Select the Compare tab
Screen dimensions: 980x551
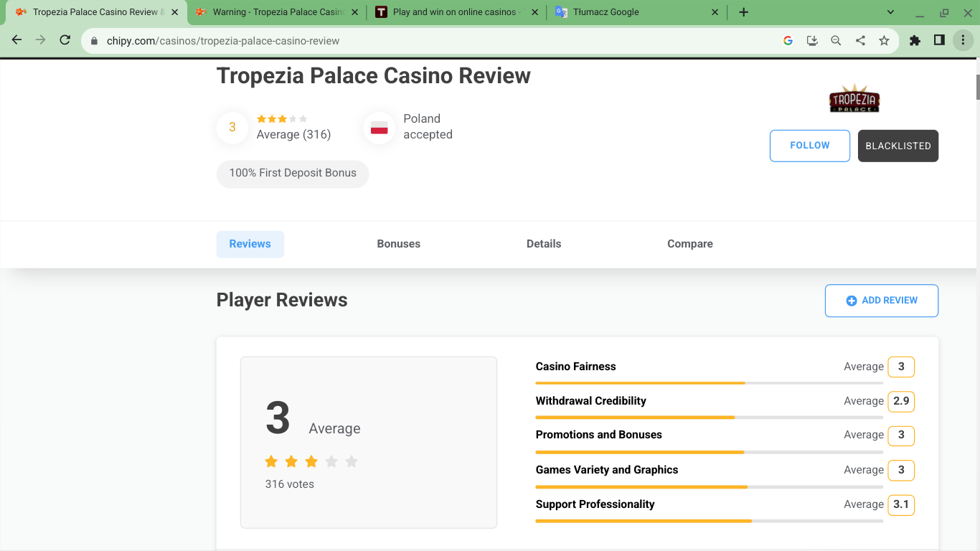[689, 244]
